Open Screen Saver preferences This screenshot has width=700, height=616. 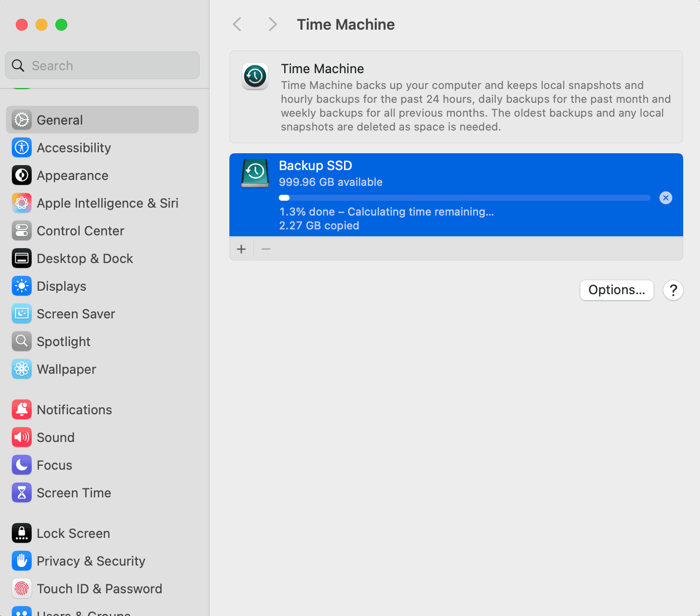tap(102, 313)
